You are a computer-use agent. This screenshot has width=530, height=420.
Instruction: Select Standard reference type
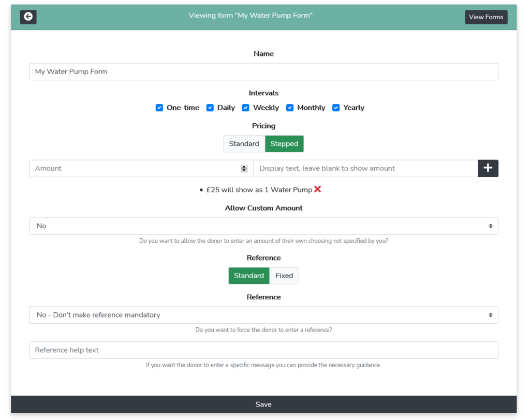coord(249,276)
